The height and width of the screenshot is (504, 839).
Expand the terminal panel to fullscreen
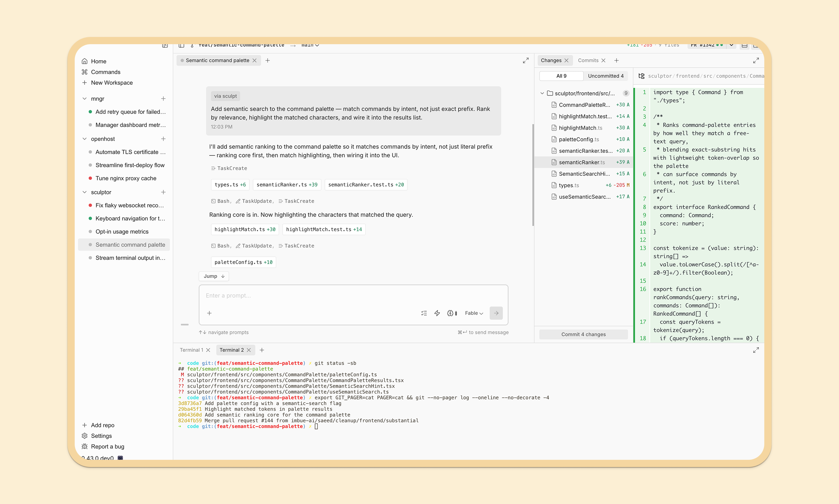click(756, 350)
